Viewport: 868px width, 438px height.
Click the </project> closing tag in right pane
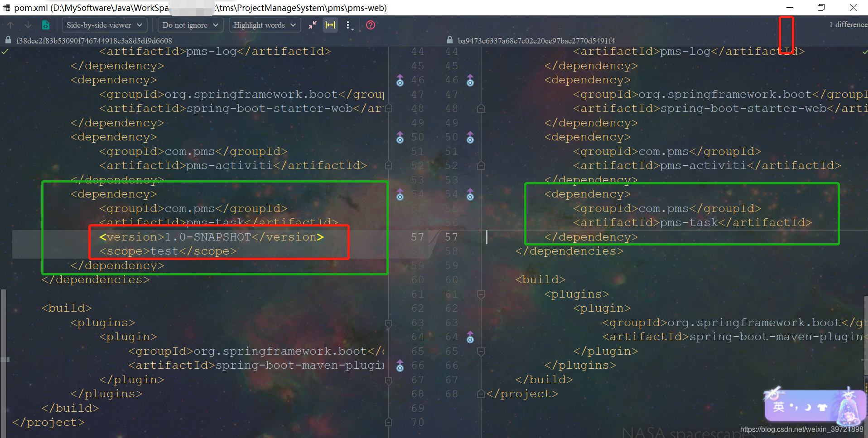click(x=522, y=394)
